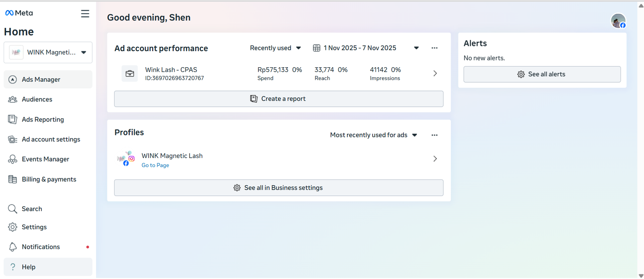
Task: Open the user profile avatar
Action: click(x=618, y=21)
